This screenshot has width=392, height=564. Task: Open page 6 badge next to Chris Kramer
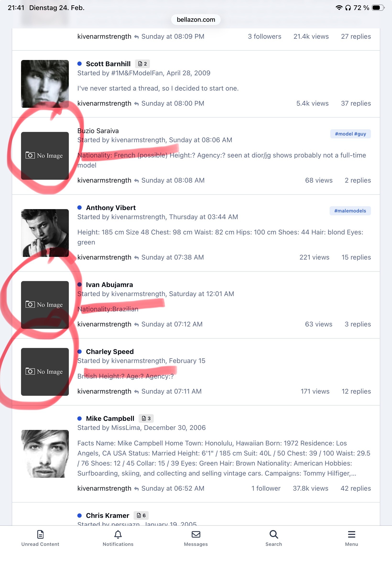(x=141, y=515)
